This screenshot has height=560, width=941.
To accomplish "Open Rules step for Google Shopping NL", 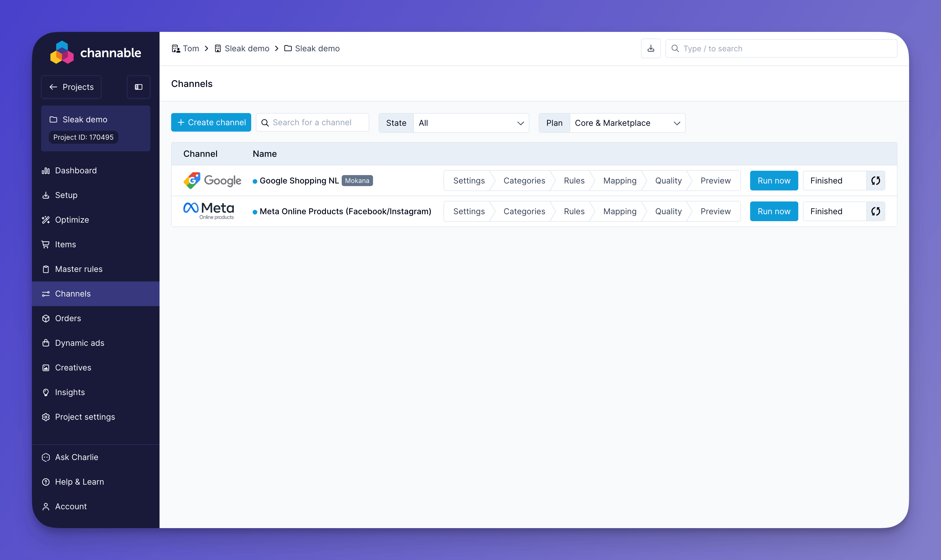I will (574, 180).
